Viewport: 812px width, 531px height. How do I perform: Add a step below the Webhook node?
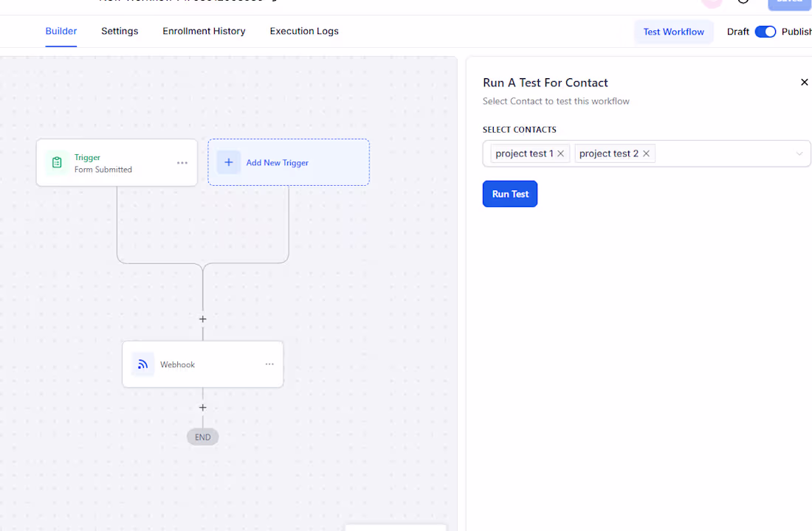coord(202,408)
